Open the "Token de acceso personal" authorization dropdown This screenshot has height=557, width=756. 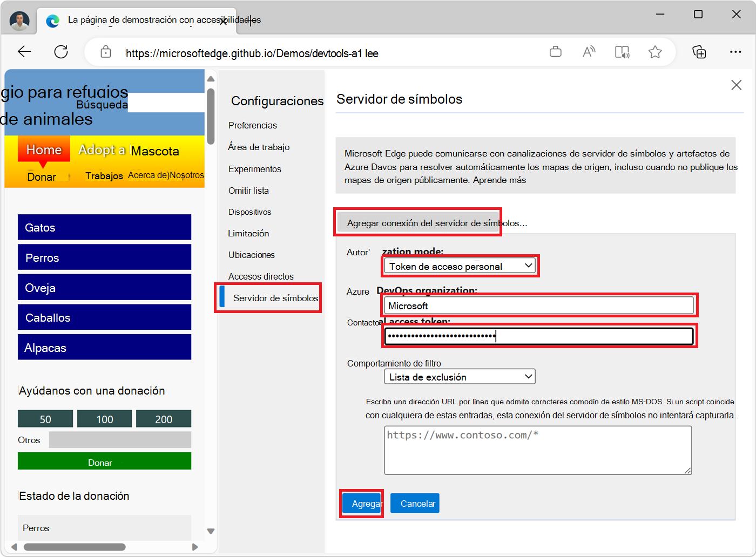click(460, 266)
